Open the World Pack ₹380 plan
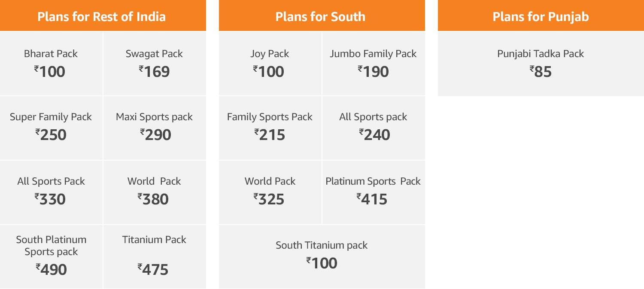This screenshot has height=289, width=644. click(x=155, y=192)
